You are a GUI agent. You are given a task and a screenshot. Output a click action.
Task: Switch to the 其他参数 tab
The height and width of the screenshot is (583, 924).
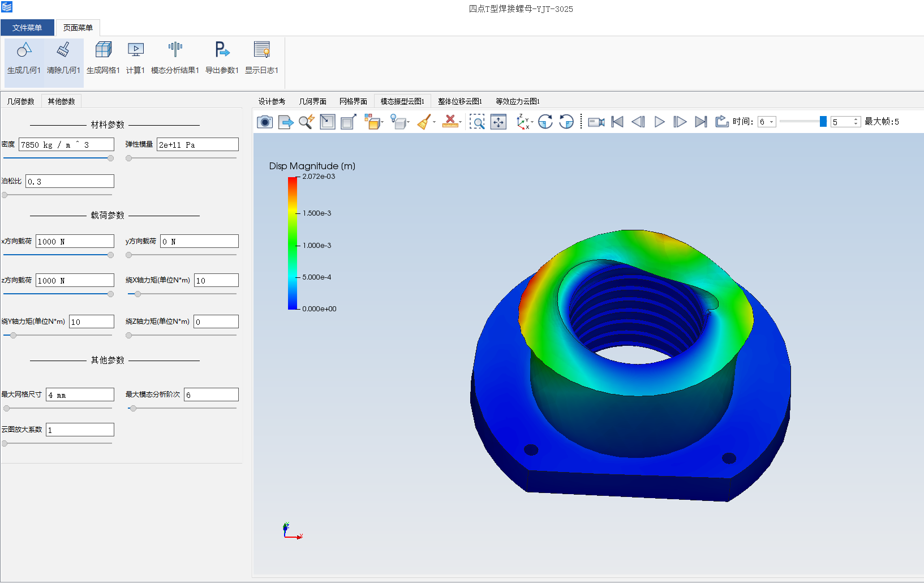[62, 101]
